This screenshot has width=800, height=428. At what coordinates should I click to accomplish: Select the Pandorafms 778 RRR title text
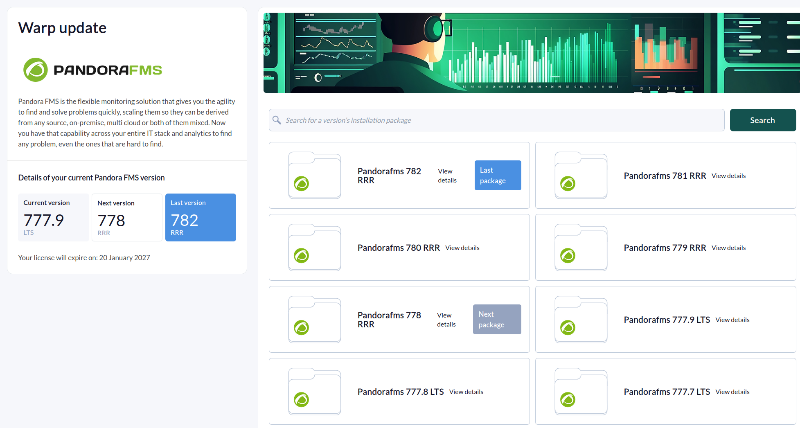(x=389, y=319)
